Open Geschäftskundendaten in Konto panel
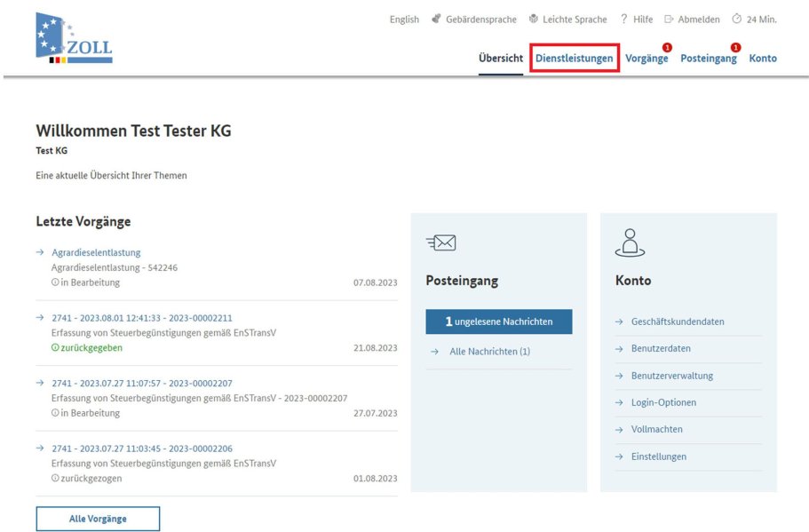This screenshot has height=532, width=809. point(678,322)
